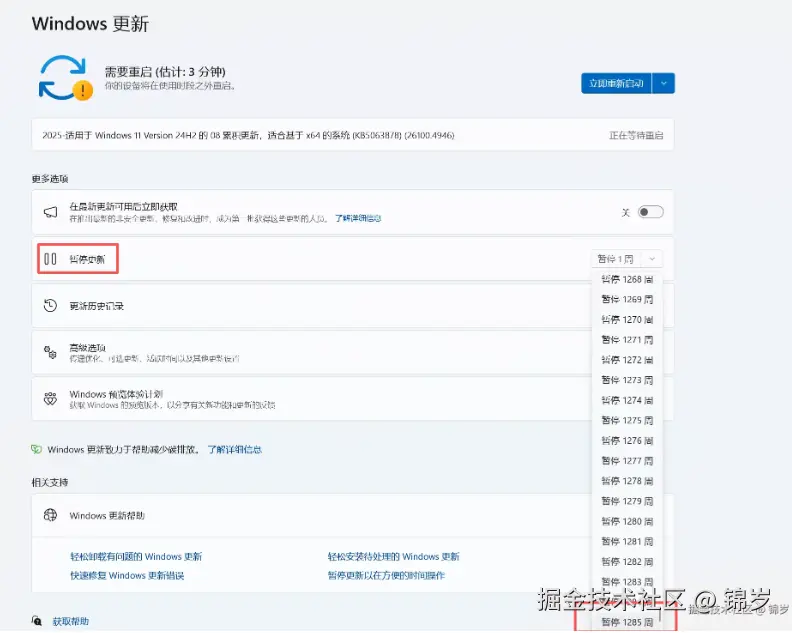The height and width of the screenshot is (633, 792).
Task: Select 暂停 1280 周 option
Action: pos(627,521)
